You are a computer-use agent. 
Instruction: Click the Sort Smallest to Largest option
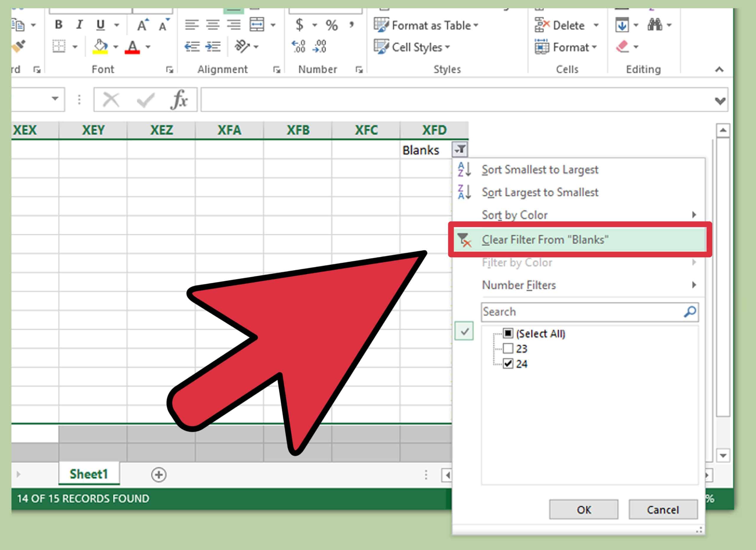click(538, 169)
